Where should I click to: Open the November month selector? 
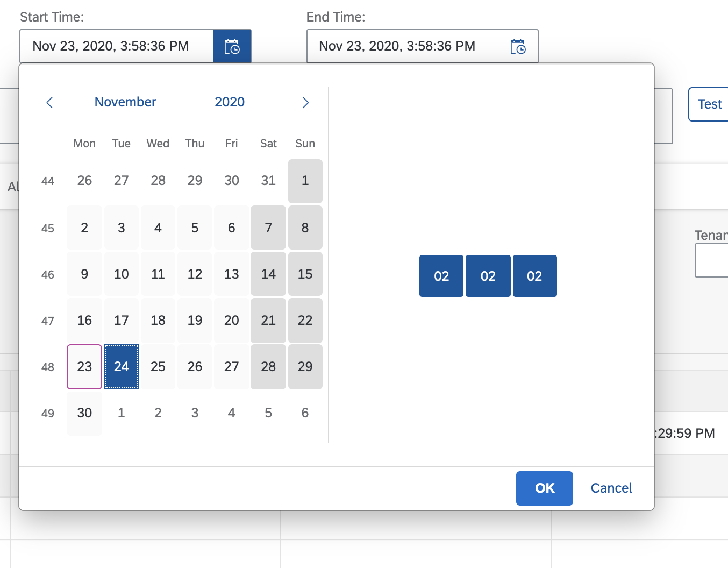[125, 102]
